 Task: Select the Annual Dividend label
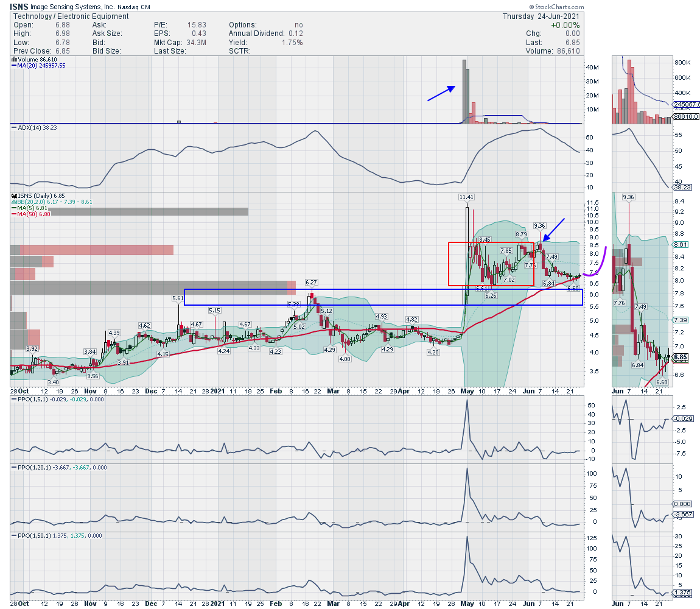click(x=256, y=33)
